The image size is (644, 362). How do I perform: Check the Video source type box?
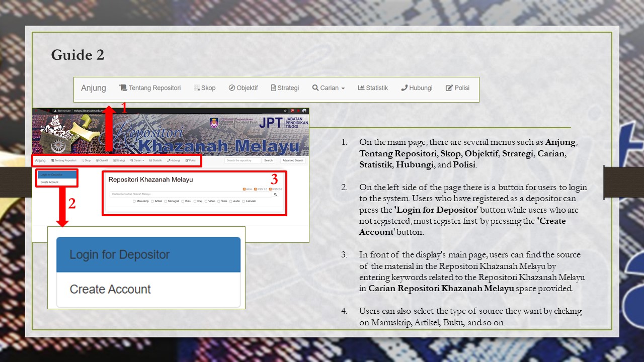[206, 201]
